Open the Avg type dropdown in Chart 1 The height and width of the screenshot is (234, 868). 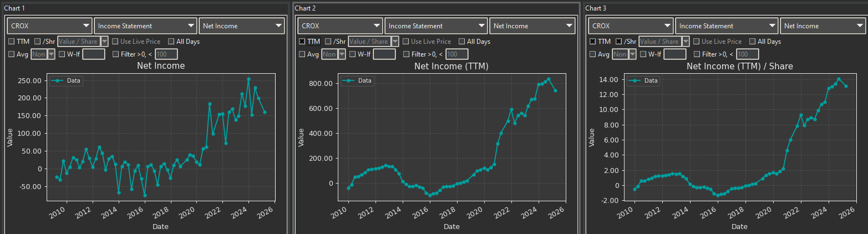43,54
